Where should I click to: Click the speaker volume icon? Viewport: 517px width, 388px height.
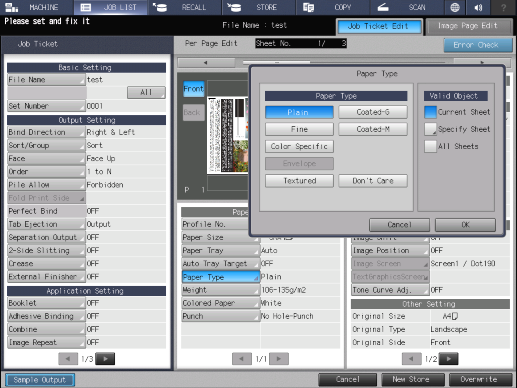[478, 7]
